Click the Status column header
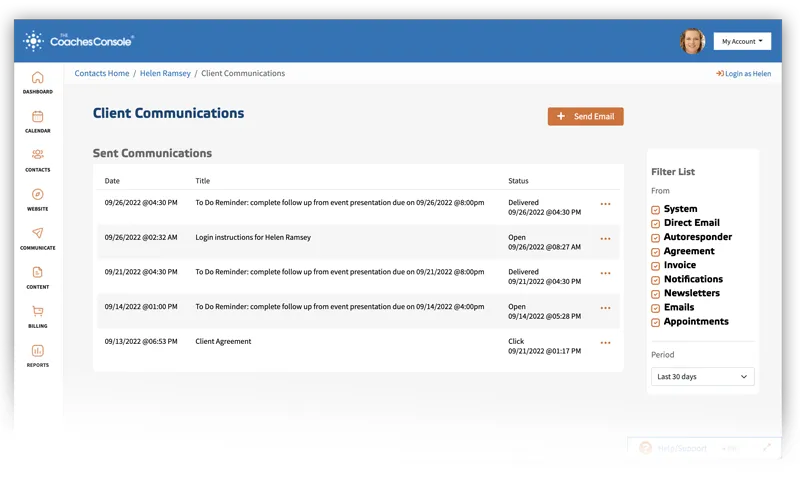Viewport: 800px width, 478px height. tap(518, 181)
